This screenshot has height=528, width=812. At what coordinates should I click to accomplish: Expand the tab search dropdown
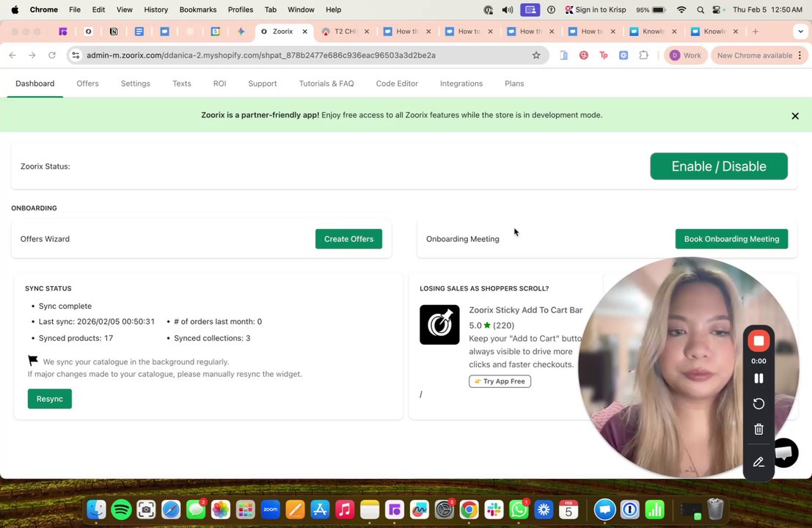pos(800,31)
